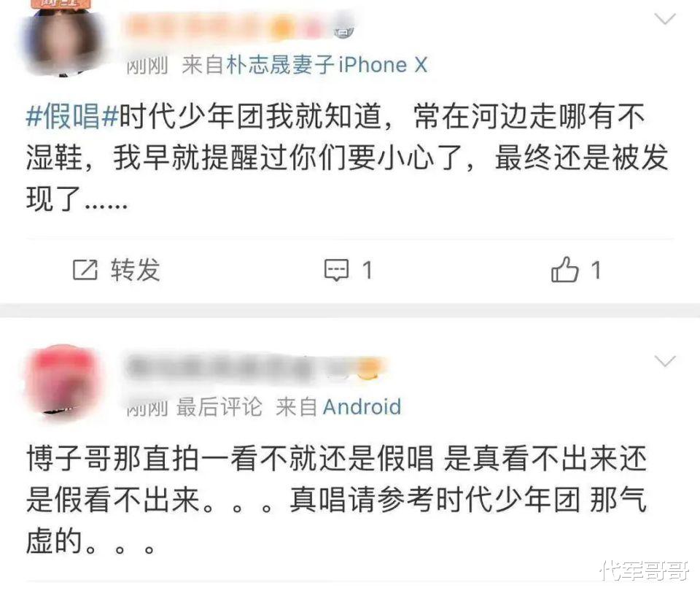Viewport: 700px width, 596px height.
Task: Tap the 转发 repost label
Action: pos(136,270)
